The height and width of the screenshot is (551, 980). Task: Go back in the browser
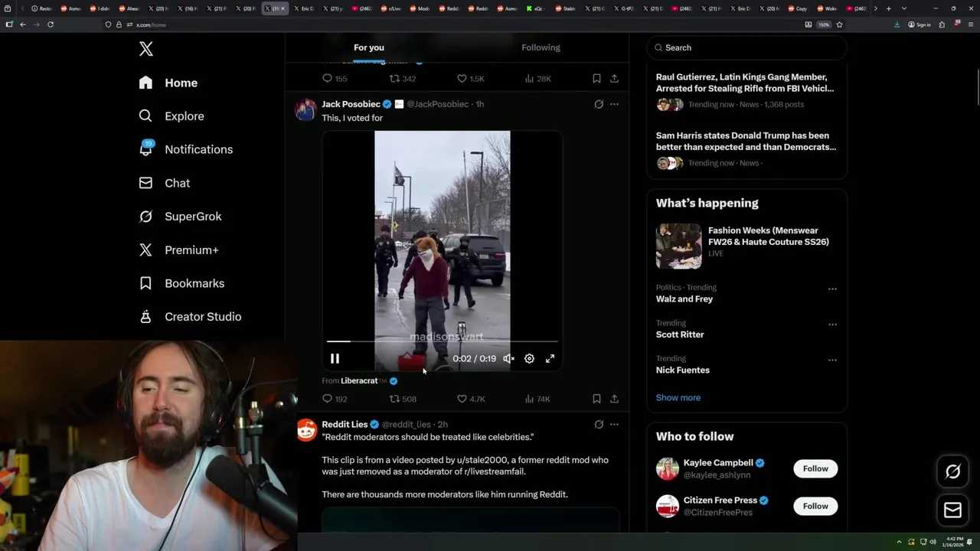23,24
